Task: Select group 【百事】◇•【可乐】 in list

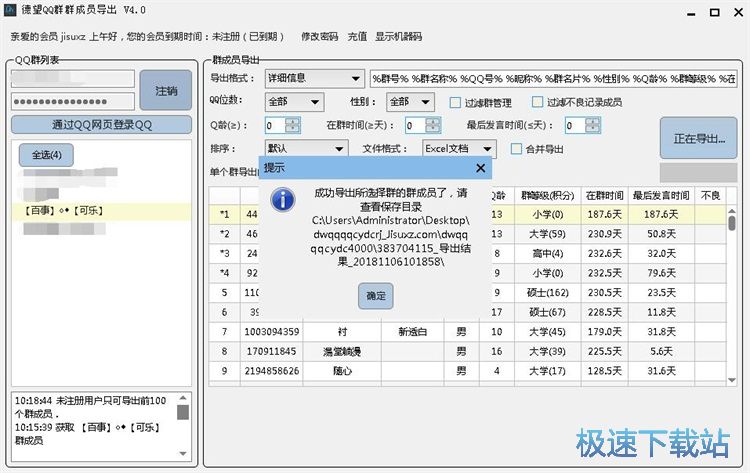Action: tap(101, 211)
